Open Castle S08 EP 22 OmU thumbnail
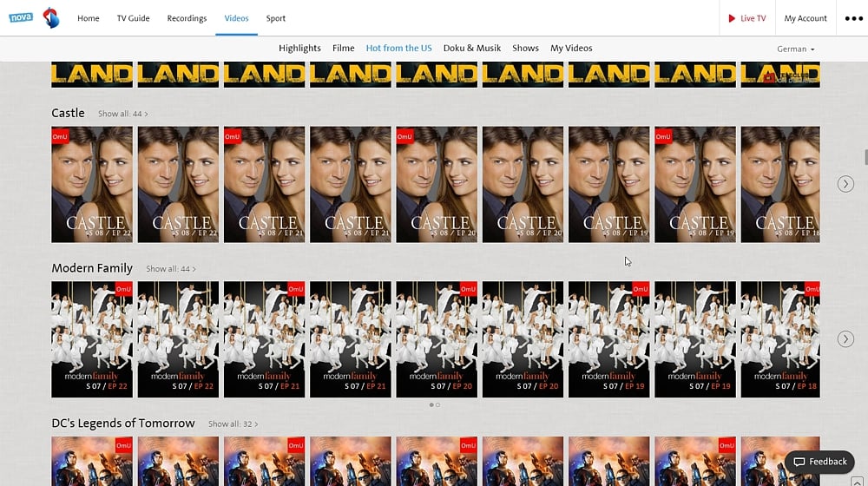868x486 pixels. [x=92, y=184]
